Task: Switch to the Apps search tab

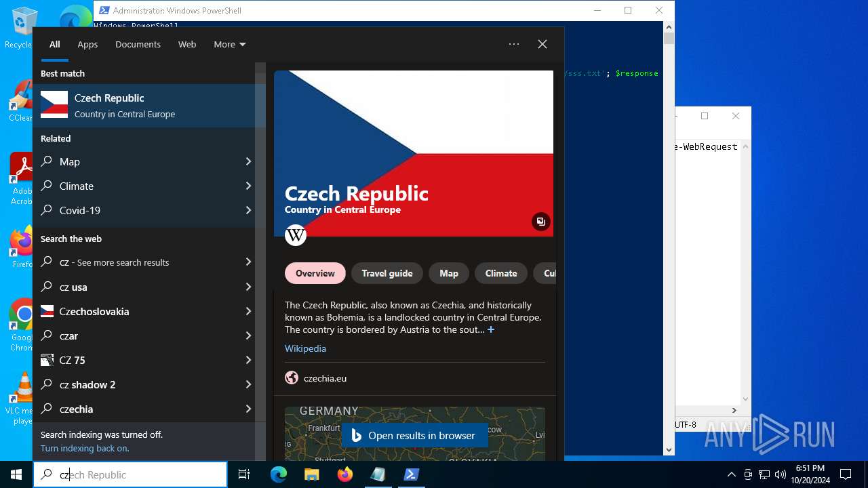Action: tap(87, 44)
